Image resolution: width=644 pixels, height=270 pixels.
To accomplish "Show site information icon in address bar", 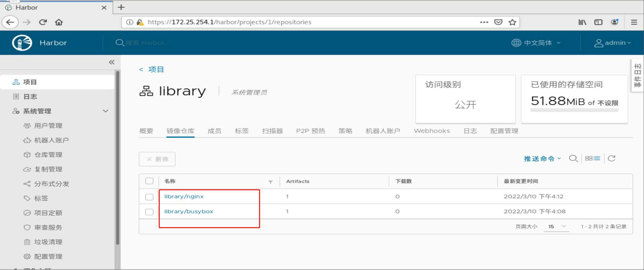I will [x=130, y=22].
